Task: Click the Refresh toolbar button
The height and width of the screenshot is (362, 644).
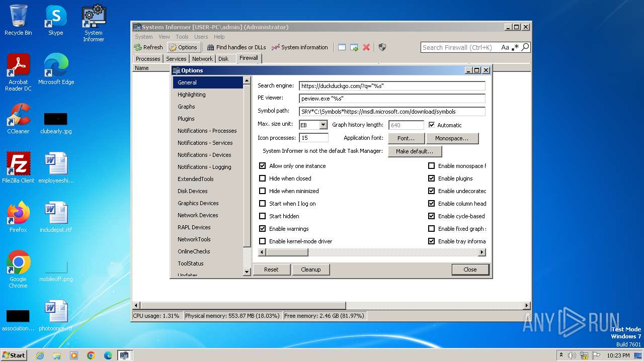Action: point(148,47)
